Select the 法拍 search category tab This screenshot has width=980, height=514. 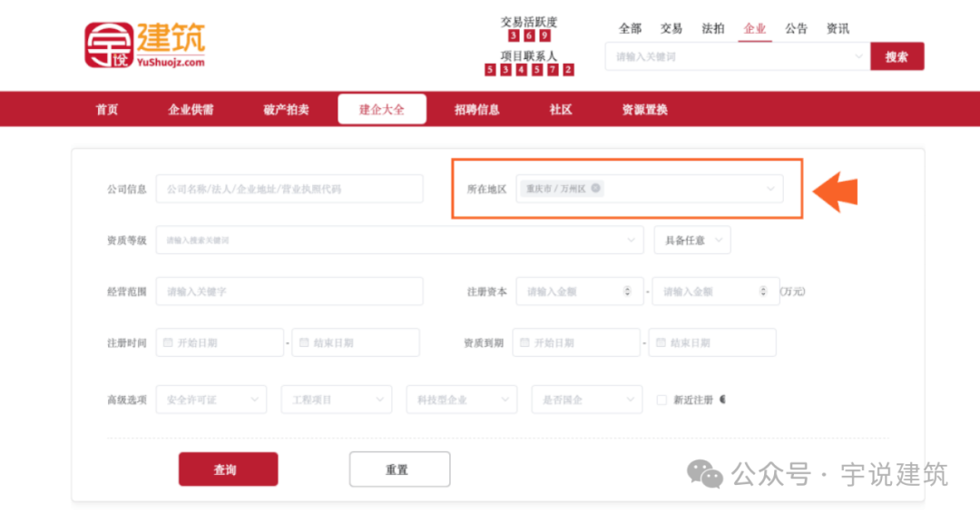(x=713, y=28)
